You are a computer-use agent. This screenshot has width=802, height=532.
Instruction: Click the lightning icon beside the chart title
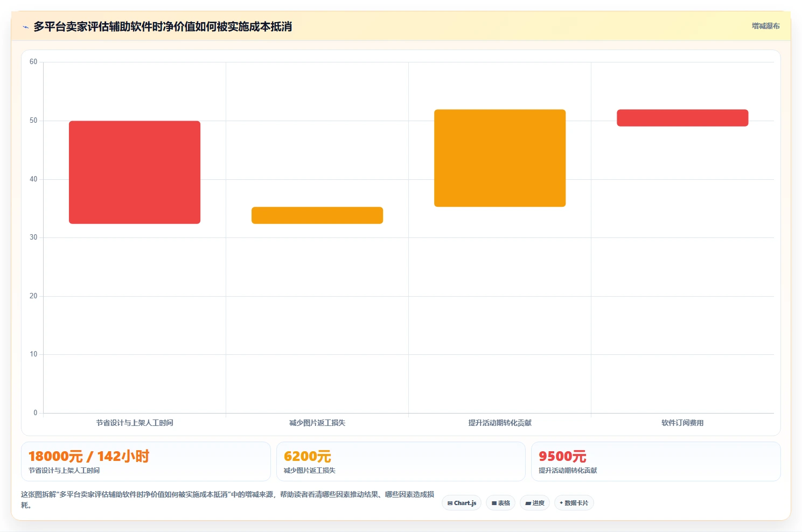click(25, 27)
